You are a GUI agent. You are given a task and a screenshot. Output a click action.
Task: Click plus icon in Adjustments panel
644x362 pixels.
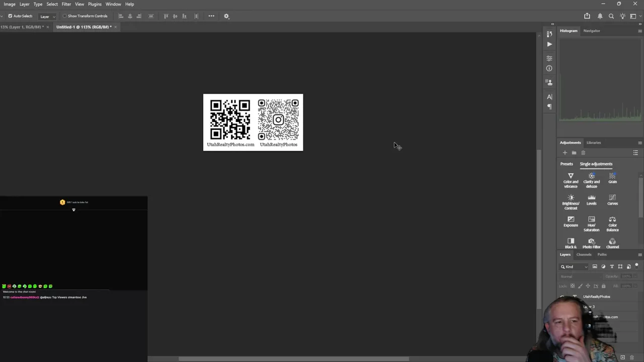tap(565, 153)
